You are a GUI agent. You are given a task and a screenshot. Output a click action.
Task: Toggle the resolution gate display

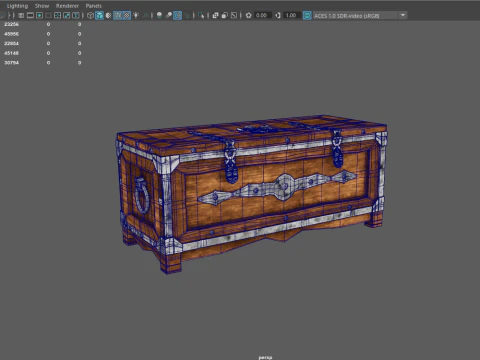pyautogui.click(x=39, y=15)
